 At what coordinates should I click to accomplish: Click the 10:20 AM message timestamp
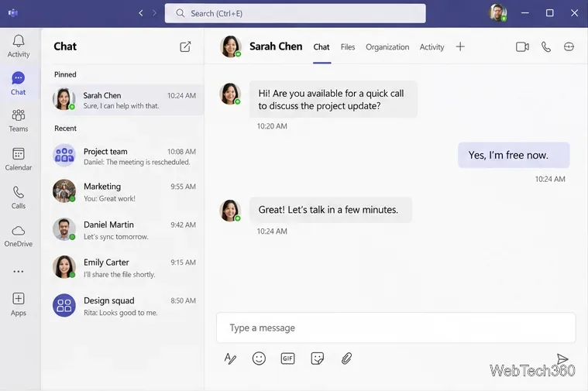pyautogui.click(x=272, y=126)
